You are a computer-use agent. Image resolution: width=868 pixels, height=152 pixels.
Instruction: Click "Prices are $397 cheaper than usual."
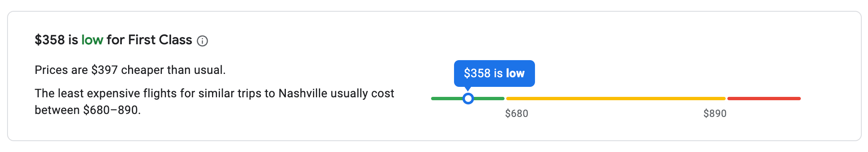[x=130, y=70]
